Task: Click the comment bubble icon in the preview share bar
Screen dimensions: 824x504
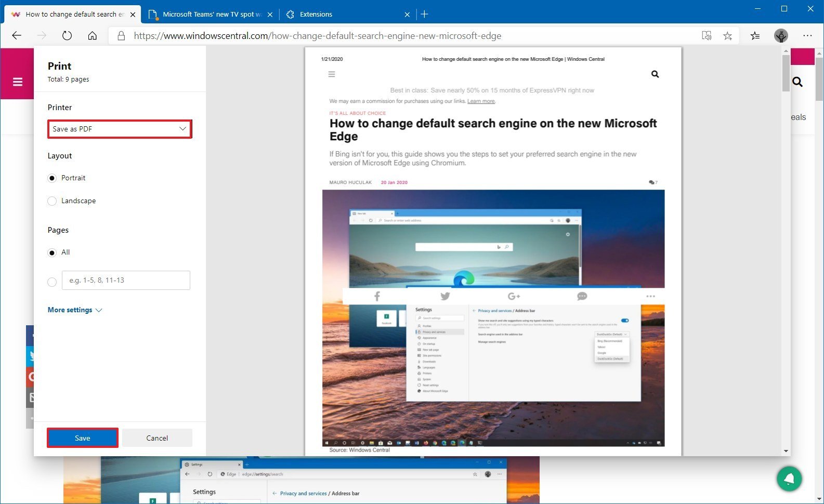Action: point(582,296)
